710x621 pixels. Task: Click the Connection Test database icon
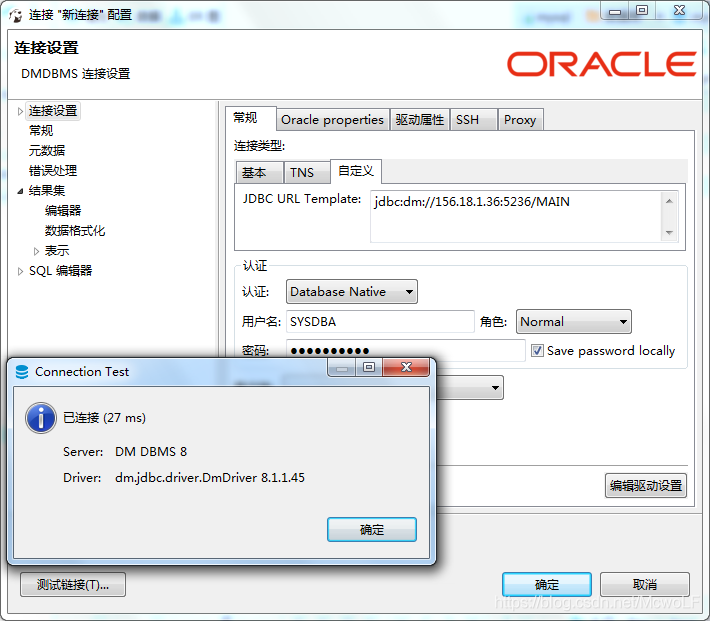22,372
